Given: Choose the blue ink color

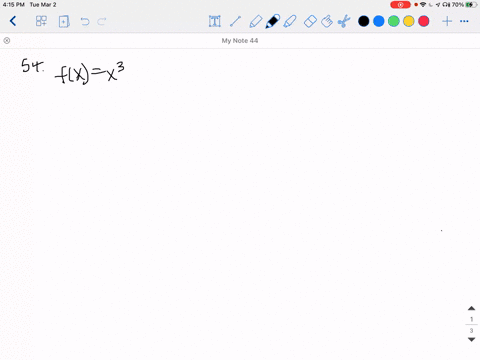Looking at the screenshot, I should tap(379, 21).
